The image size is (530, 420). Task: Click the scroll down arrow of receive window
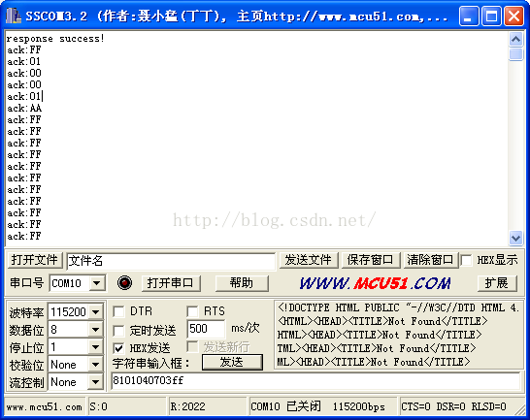[x=515, y=238]
